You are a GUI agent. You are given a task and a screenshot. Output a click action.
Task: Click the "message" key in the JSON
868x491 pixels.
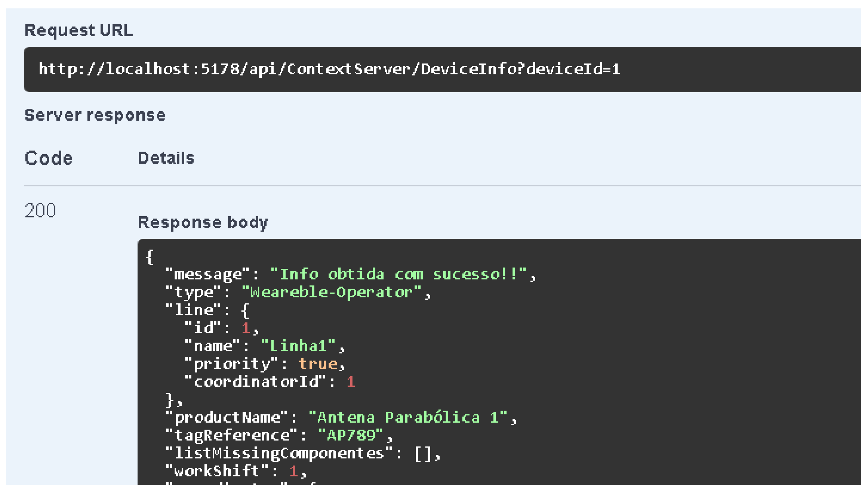click(207, 274)
